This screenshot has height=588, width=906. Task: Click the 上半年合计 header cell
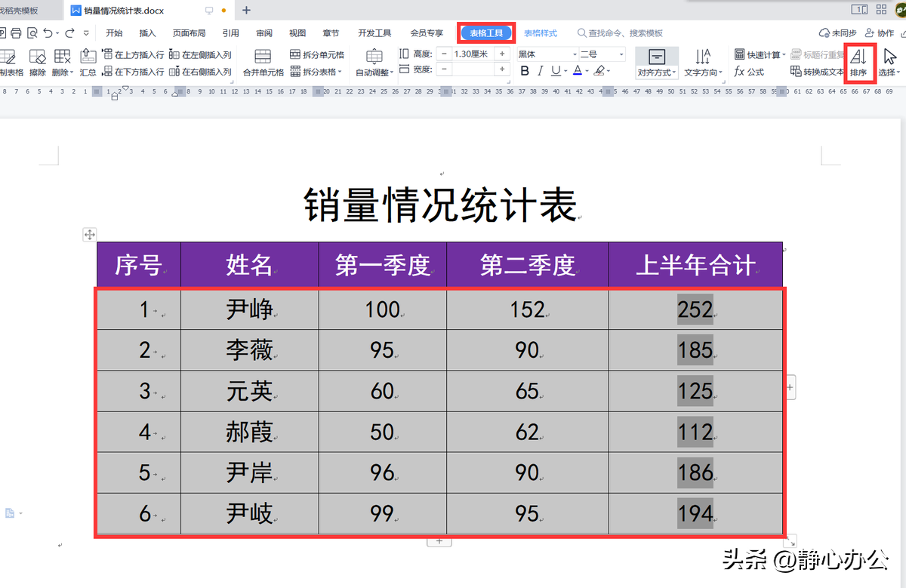695,265
